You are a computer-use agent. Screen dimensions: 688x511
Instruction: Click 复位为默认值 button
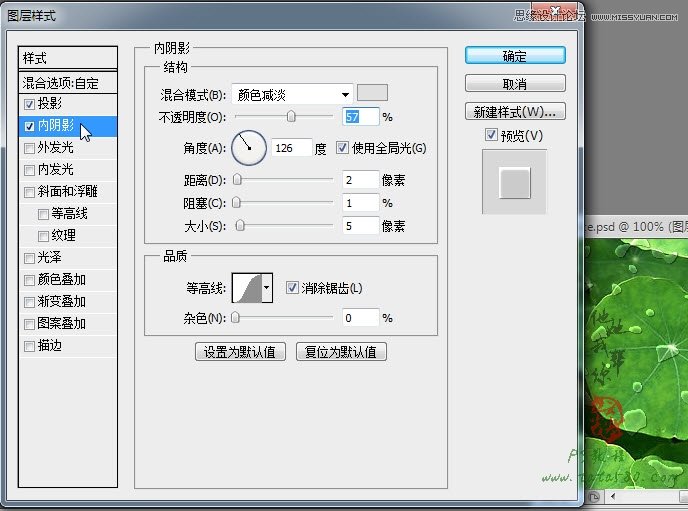click(341, 352)
